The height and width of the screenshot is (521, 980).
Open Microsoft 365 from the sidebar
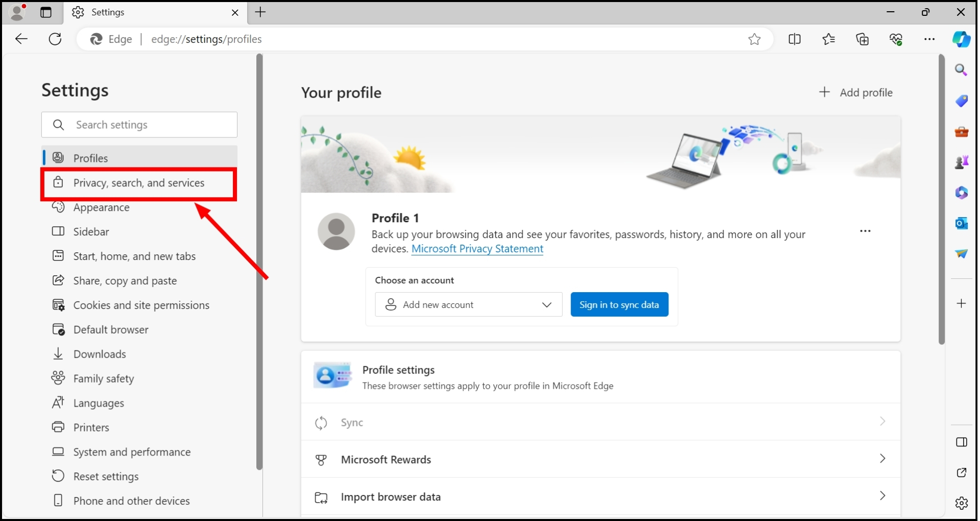tap(962, 193)
